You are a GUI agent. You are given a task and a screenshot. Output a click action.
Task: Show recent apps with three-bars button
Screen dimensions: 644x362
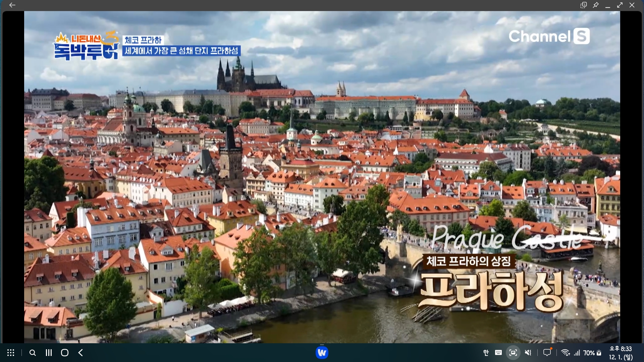click(49, 353)
